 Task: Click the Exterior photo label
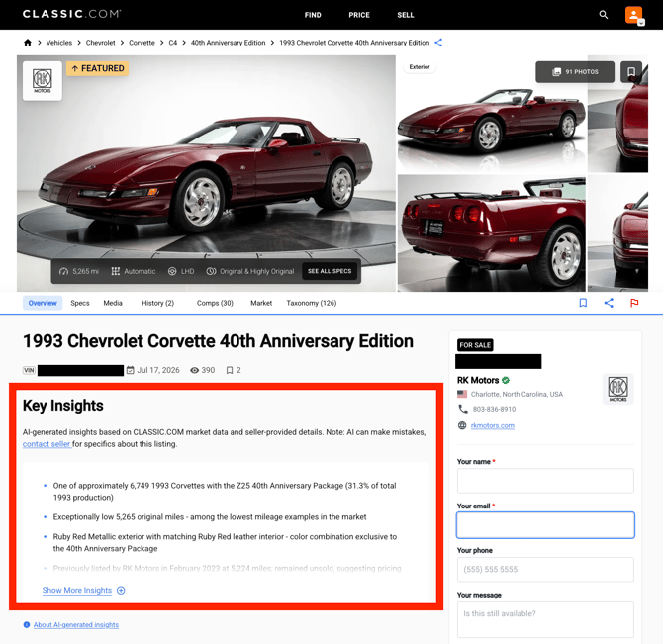pyautogui.click(x=420, y=66)
